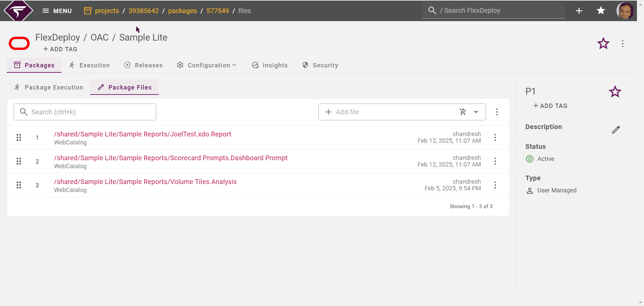Screen dimensions: 644x306
Task: Open options for JoelTest.xdo.Report row
Action: tap(495, 137)
